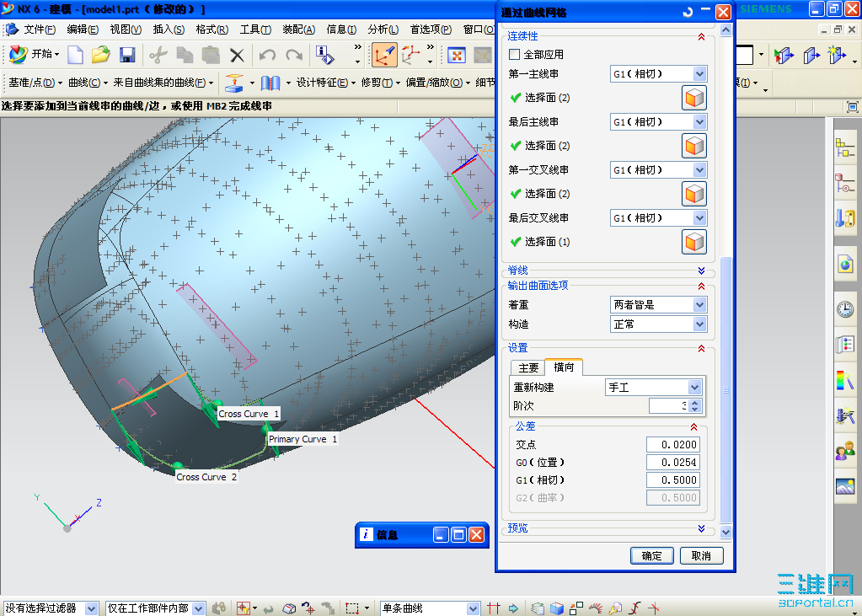Select face for 最后交叉线串 using cube icon
The width and height of the screenshot is (862, 616).
693,242
